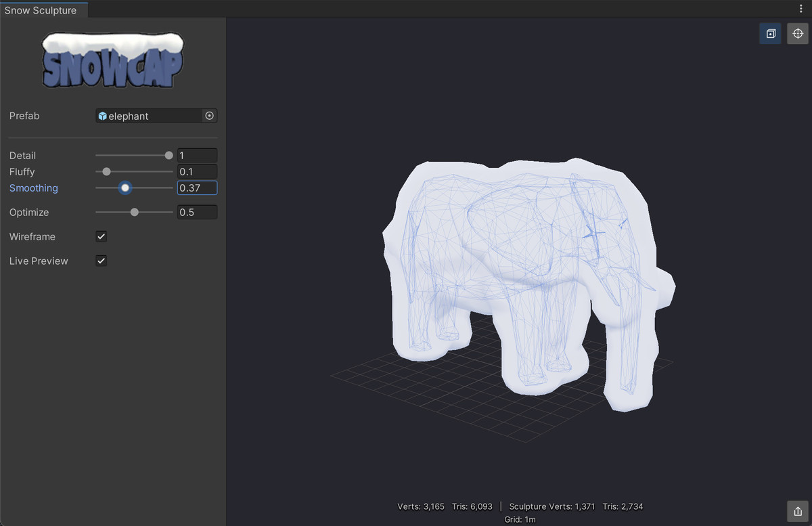Click the elephant prefab field
812x526 pixels.
tap(156, 116)
